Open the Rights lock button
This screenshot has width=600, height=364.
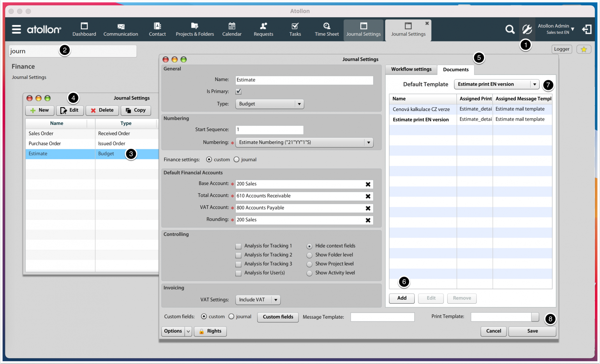[210, 331]
